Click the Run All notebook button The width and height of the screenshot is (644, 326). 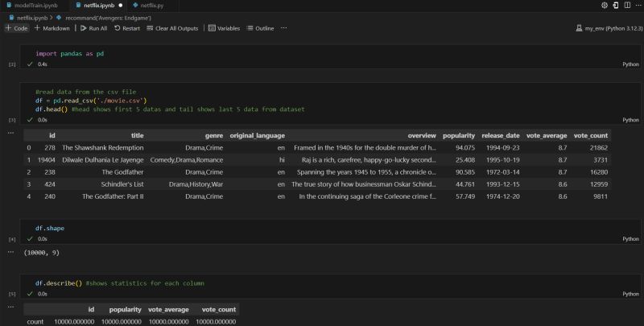(x=93, y=28)
